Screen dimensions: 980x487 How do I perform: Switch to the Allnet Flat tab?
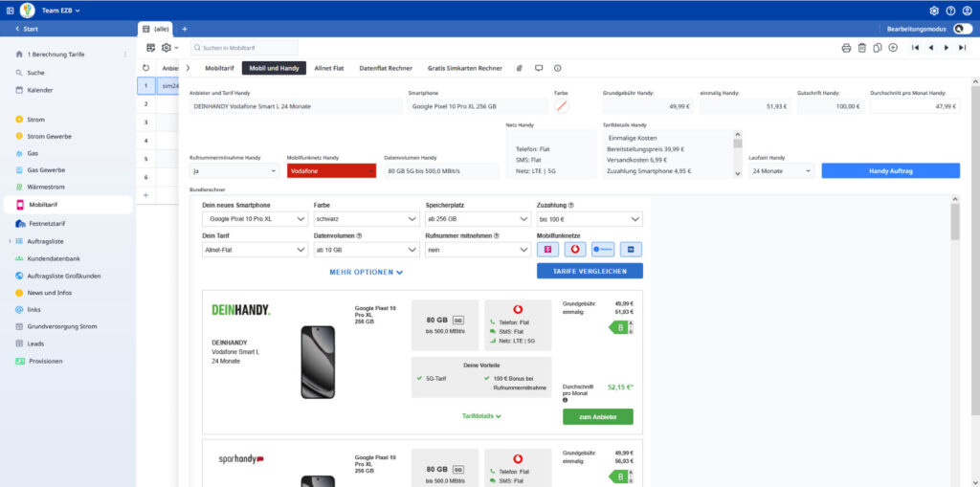click(329, 68)
